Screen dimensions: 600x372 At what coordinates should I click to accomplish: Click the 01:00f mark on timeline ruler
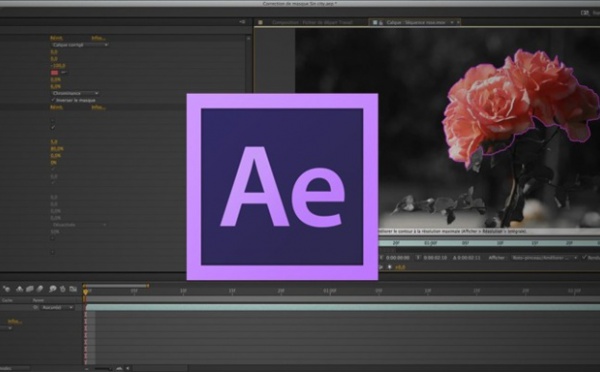pos(330,291)
